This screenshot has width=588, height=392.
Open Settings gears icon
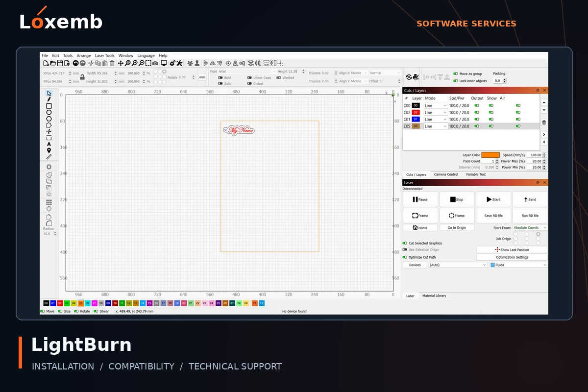pyautogui.click(x=172, y=63)
